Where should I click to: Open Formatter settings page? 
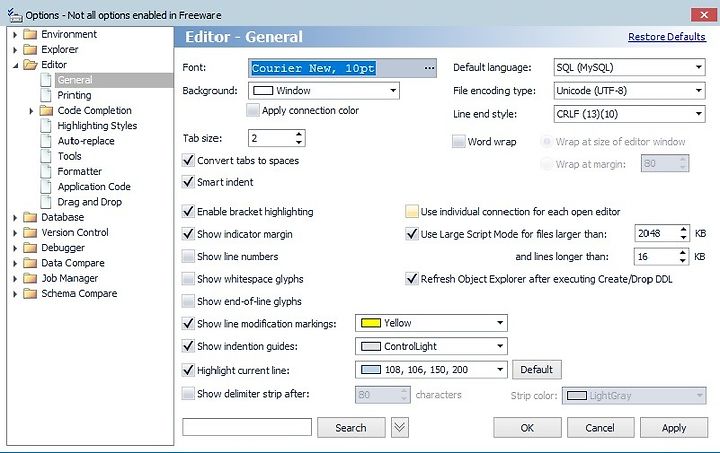(x=79, y=171)
